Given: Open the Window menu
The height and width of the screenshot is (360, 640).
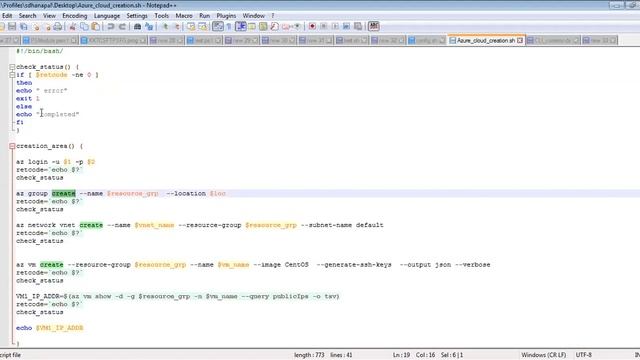Looking at the screenshot, I should (x=254, y=16).
